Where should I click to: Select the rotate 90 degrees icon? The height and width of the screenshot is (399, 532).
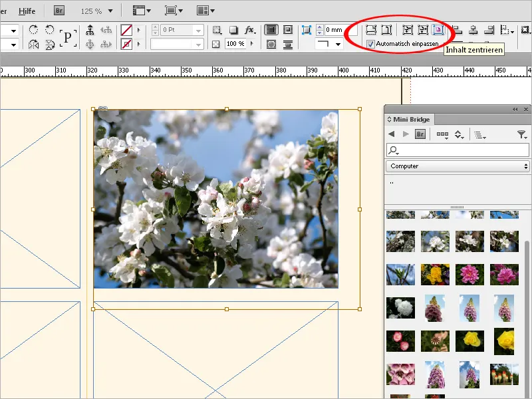(x=33, y=29)
